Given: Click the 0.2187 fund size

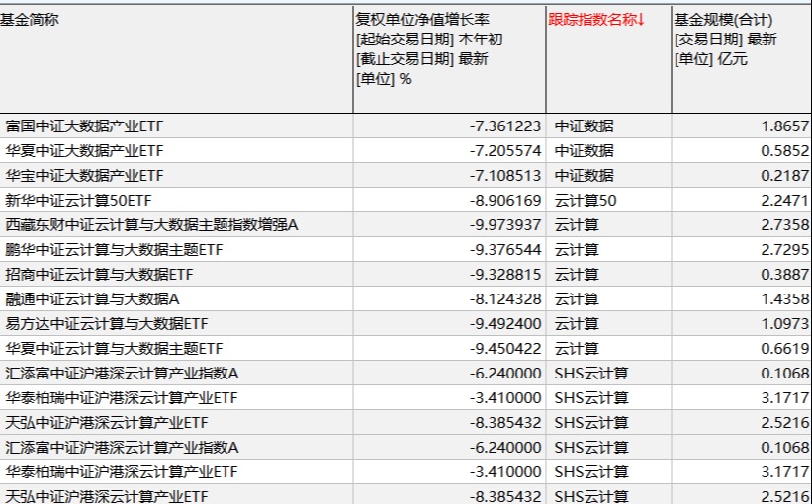Looking at the screenshot, I should pyautogui.click(x=784, y=176).
